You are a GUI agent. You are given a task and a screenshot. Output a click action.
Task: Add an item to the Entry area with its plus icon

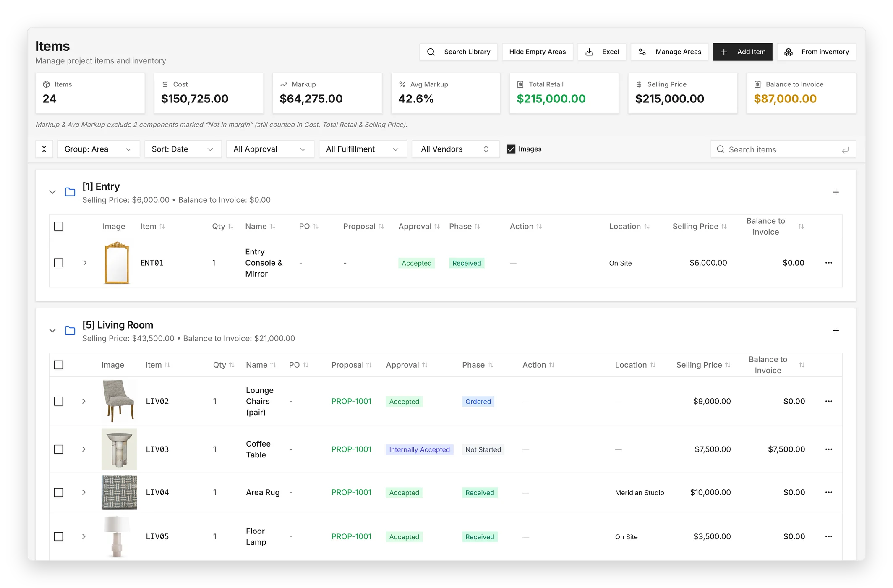click(x=836, y=192)
